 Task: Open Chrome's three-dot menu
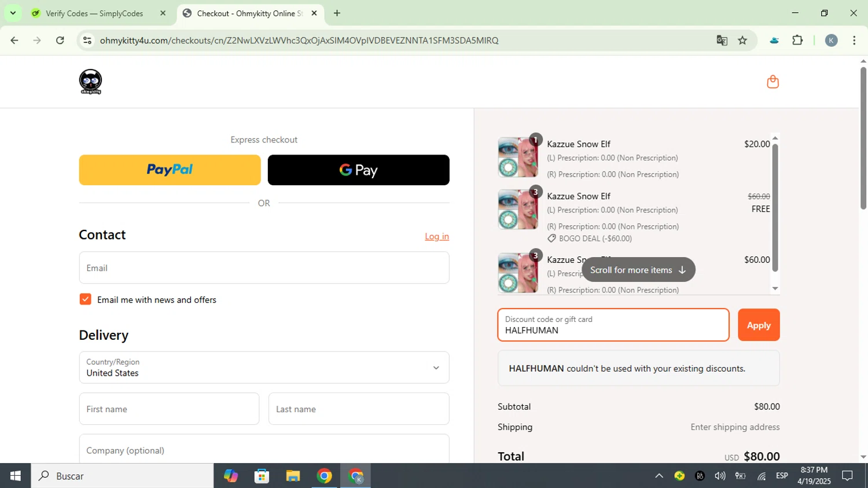click(854, 41)
